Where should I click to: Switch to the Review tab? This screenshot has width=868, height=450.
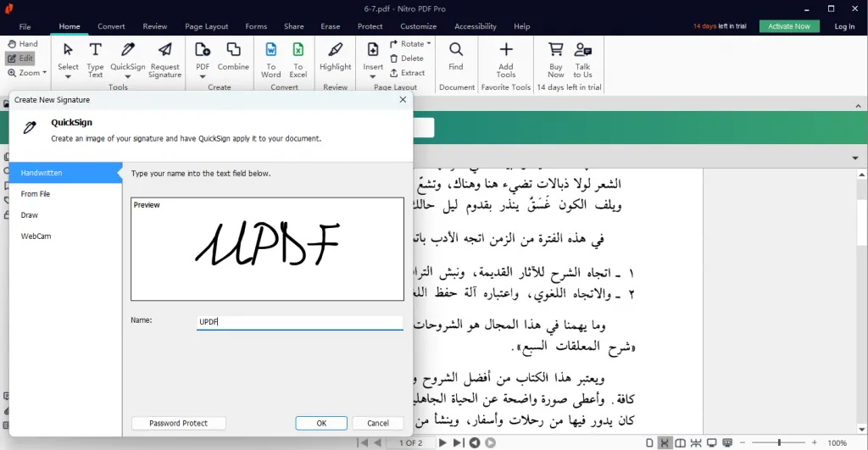155,26
